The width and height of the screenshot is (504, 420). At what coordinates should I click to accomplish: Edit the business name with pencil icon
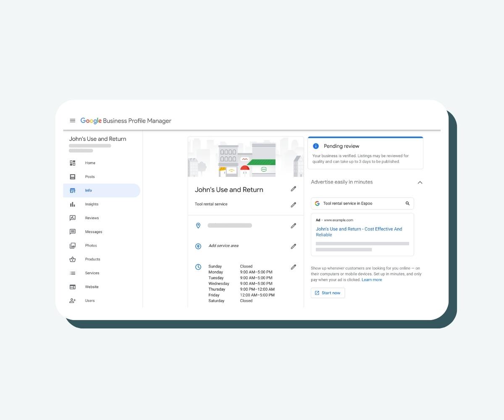pos(294,189)
